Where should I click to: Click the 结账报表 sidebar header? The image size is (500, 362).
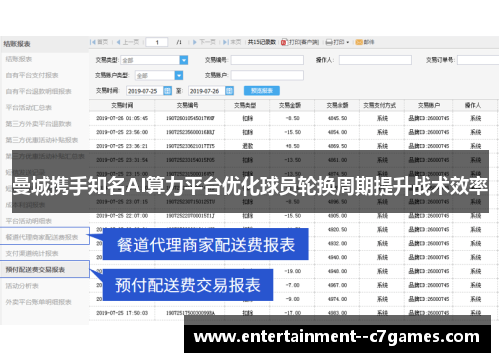click(17, 44)
